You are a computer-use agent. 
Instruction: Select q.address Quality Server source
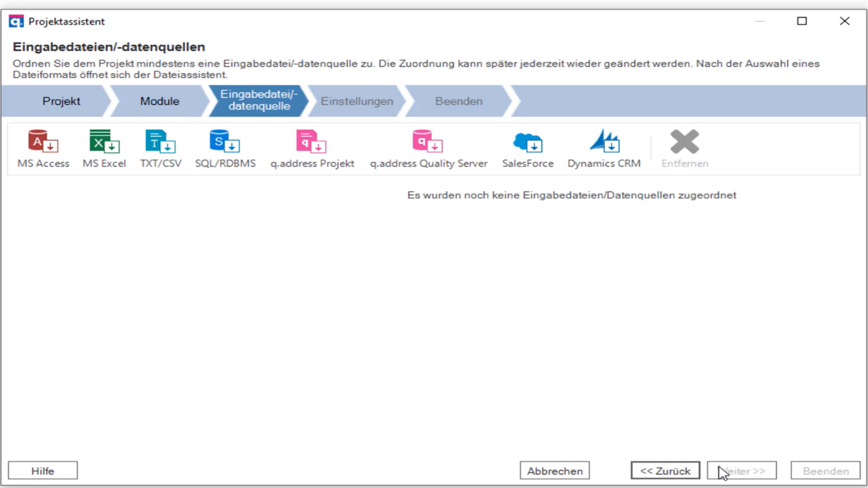(x=428, y=149)
